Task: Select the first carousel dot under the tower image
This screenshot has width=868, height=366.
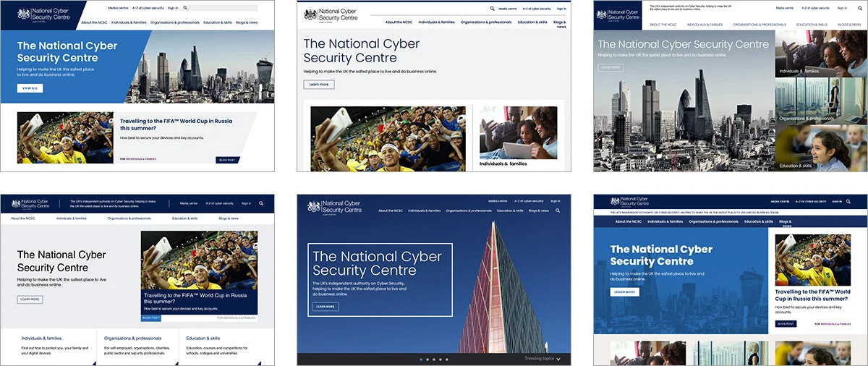Action: [x=420, y=359]
